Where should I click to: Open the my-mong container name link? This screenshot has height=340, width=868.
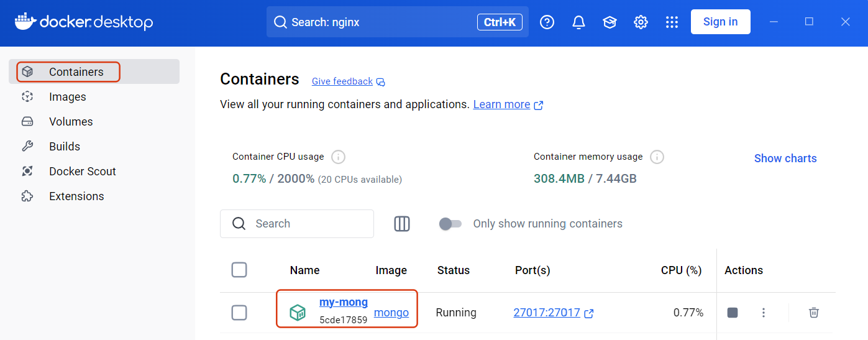click(344, 302)
